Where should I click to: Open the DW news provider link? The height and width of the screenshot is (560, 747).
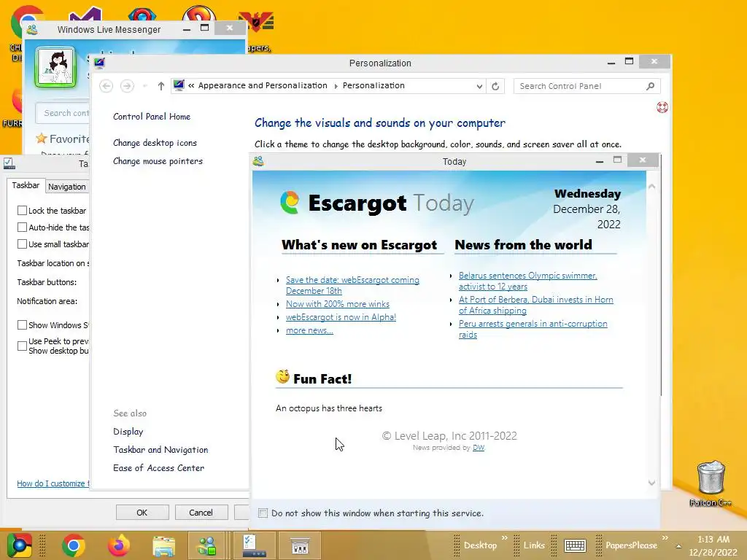pos(479,448)
